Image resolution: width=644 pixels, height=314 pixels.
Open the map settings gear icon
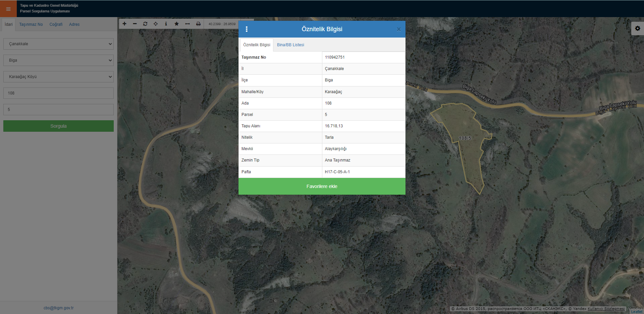[637, 28]
